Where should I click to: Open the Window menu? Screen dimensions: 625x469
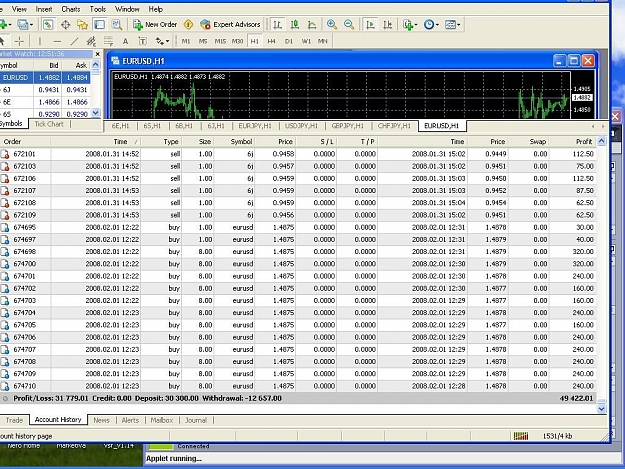(x=127, y=9)
